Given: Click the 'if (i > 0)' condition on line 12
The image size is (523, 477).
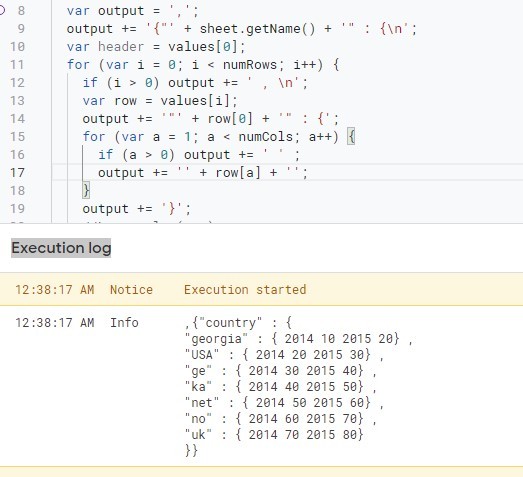Looking at the screenshot, I should click(x=121, y=83).
